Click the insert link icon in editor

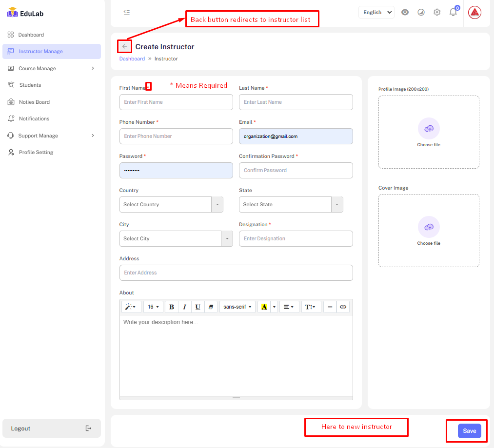tap(343, 307)
